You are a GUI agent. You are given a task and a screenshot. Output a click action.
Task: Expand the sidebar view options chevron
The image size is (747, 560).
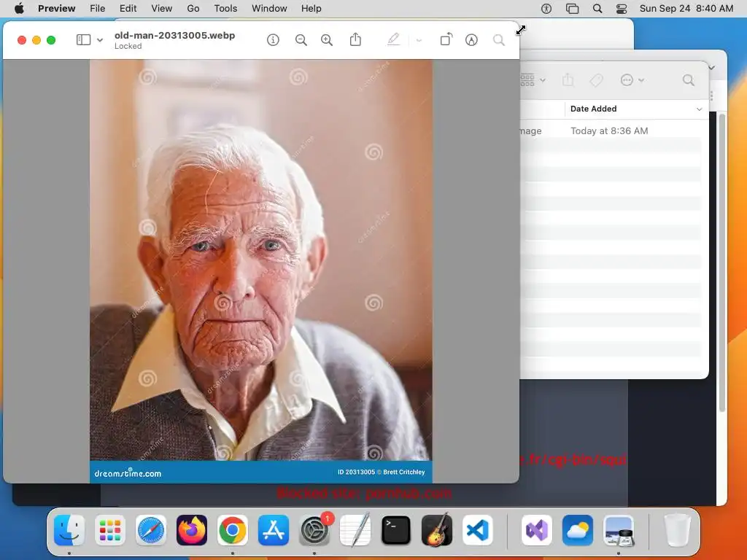pyautogui.click(x=100, y=41)
